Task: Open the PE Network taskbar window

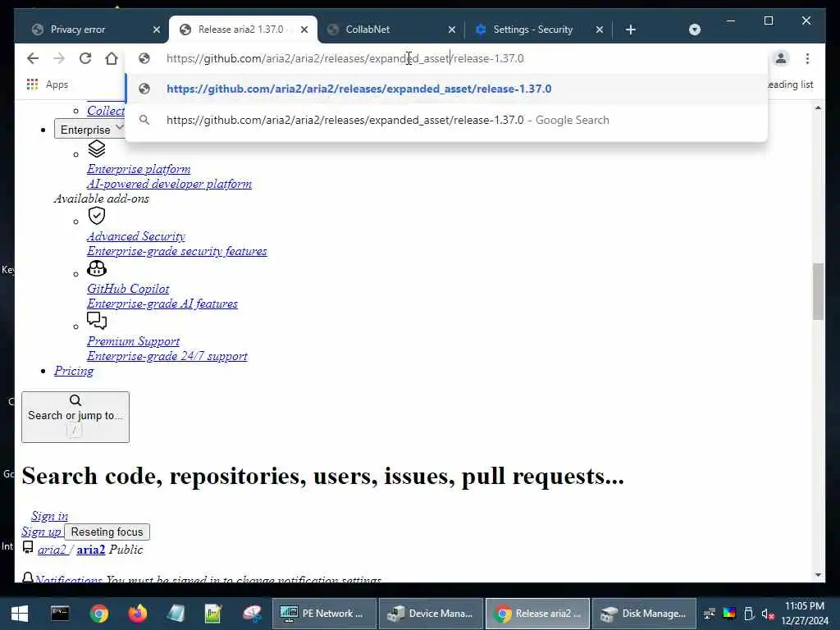Action: pos(323,614)
